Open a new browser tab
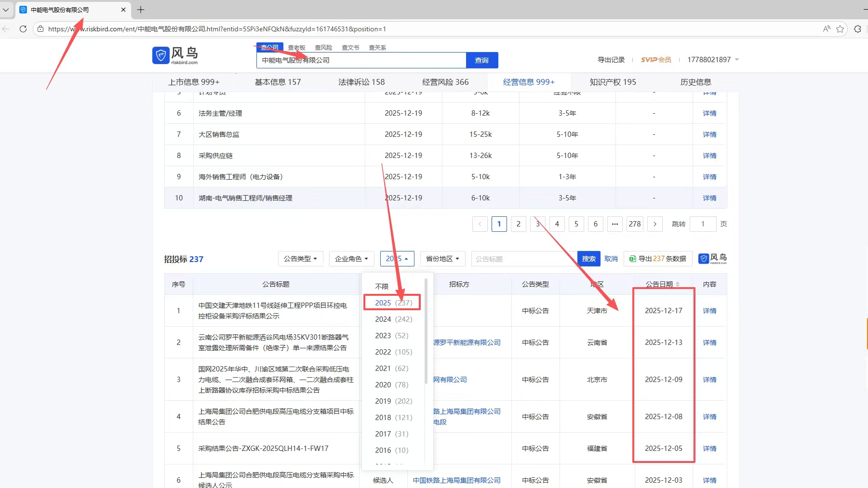868x488 pixels. [x=141, y=10]
